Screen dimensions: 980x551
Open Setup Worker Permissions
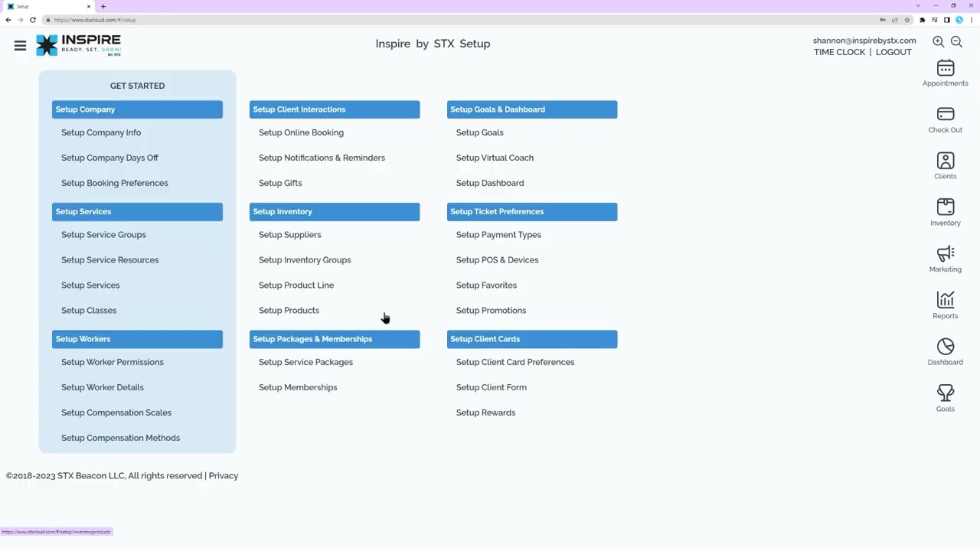[113, 362]
